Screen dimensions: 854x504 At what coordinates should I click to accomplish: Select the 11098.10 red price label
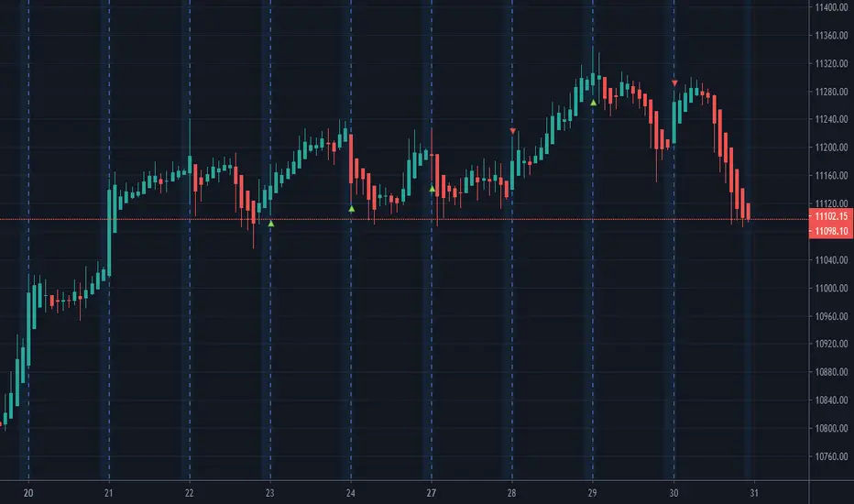[x=831, y=231]
